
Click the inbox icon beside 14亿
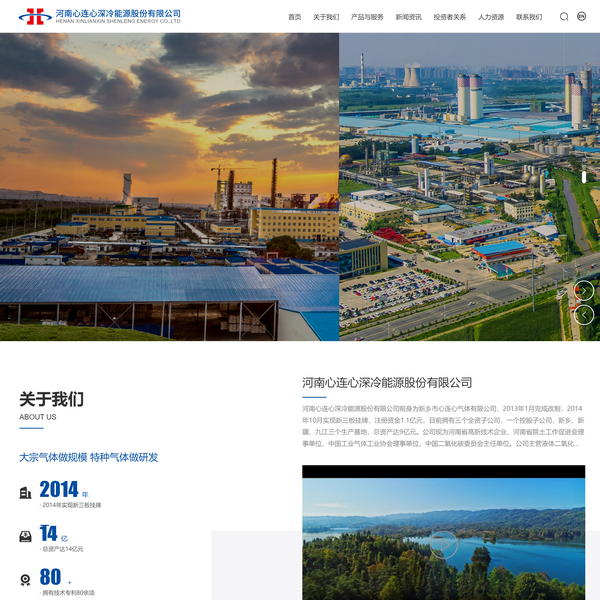pyautogui.click(x=25, y=536)
